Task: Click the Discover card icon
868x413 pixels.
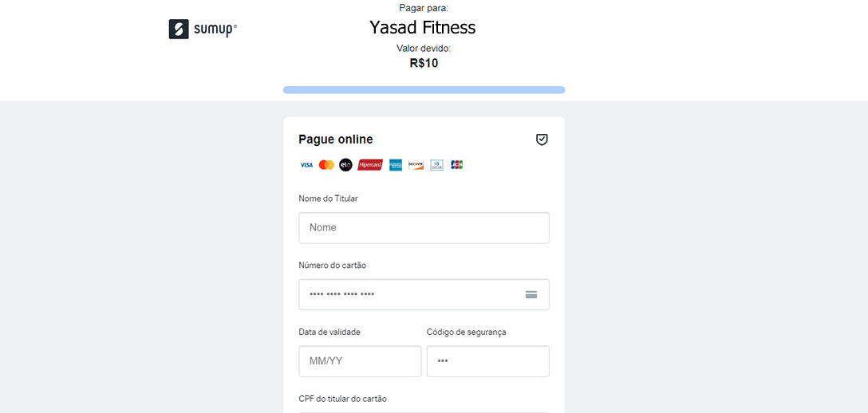Action: tap(416, 165)
